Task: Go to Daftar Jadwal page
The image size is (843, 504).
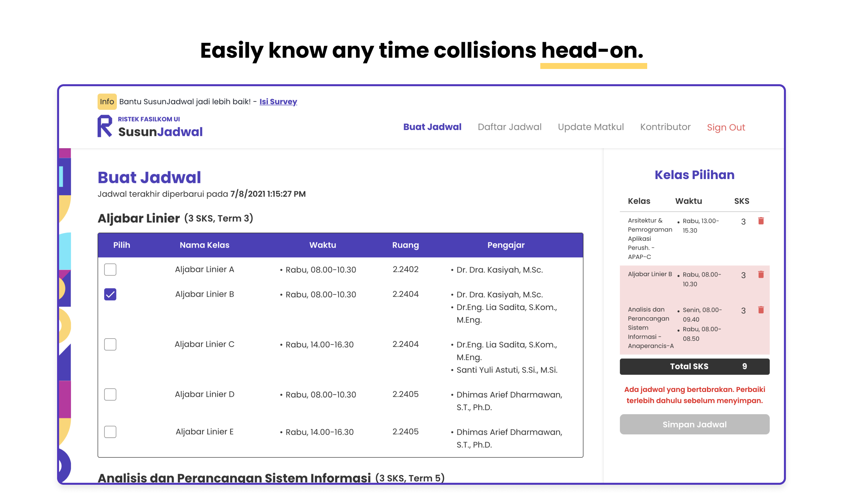Action: (x=509, y=127)
